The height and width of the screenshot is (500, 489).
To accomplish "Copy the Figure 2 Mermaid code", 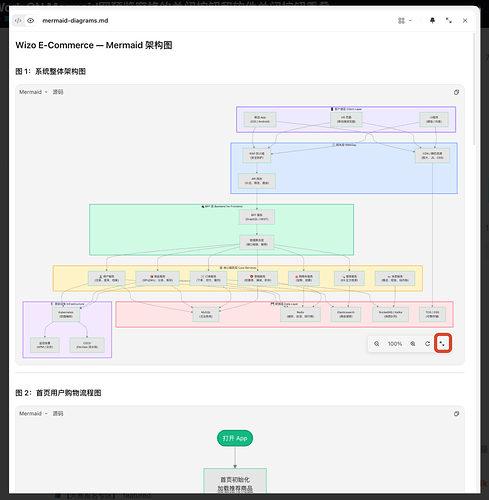I will point(456,414).
